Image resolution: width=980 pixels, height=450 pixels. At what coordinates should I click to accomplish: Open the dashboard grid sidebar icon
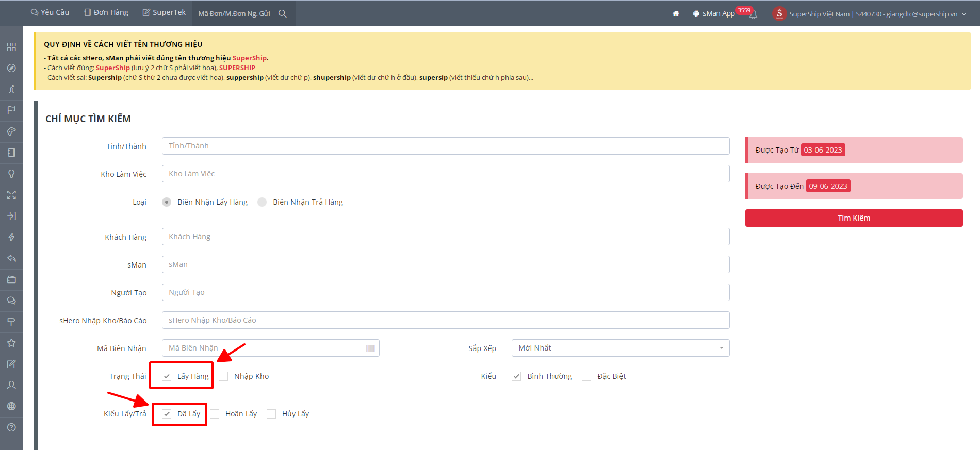point(11,47)
